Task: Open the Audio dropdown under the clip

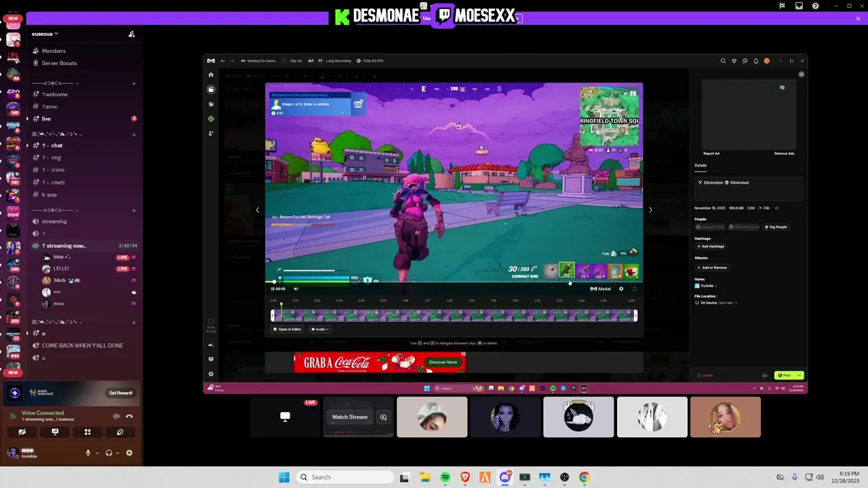Action: [x=320, y=329]
